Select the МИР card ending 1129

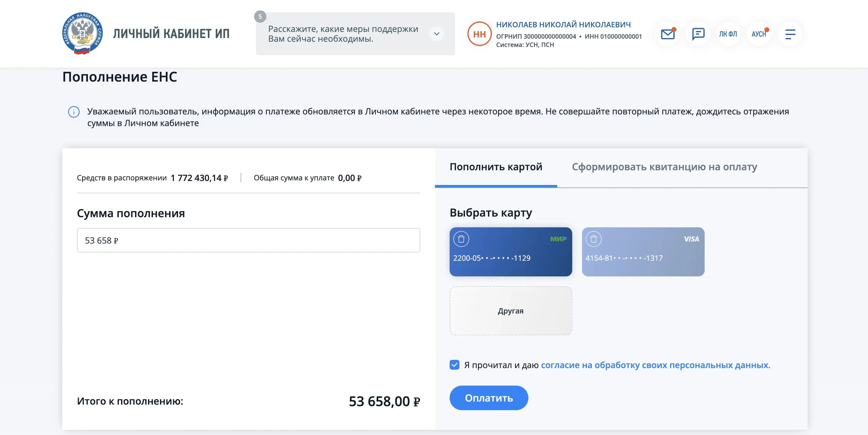(x=511, y=258)
